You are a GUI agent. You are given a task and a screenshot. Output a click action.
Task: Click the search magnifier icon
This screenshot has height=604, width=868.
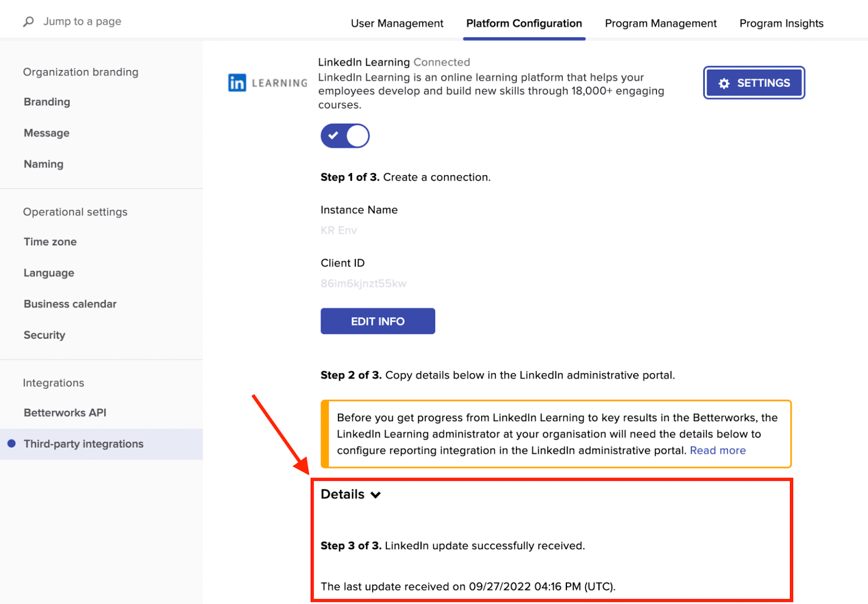[28, 22]
